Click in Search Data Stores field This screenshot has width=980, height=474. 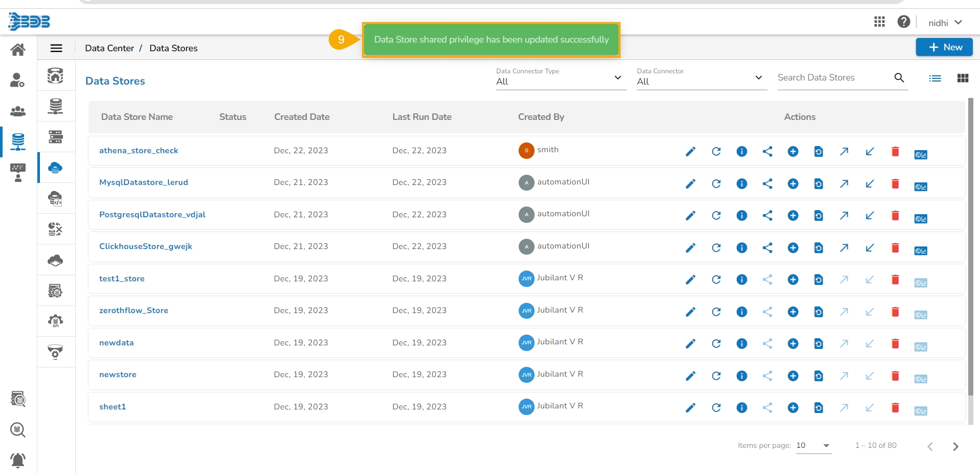(834, 78)
